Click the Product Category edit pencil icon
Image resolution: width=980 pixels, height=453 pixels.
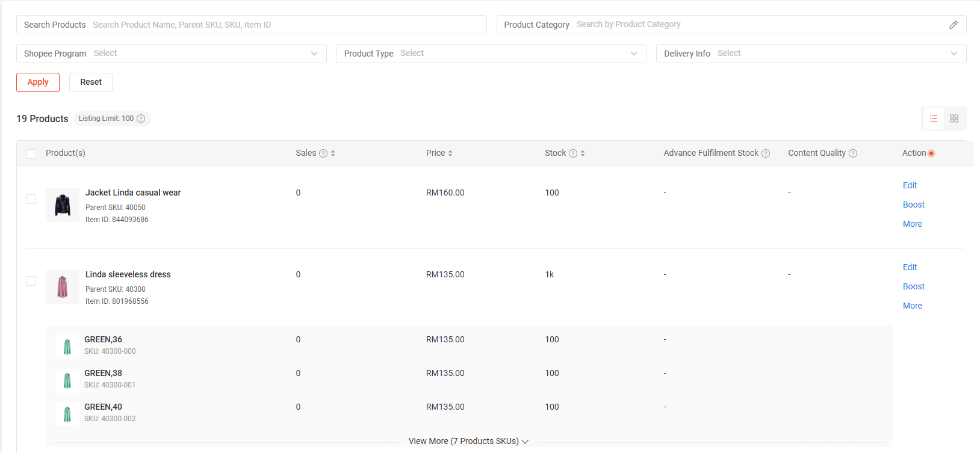tap(954, 25)
